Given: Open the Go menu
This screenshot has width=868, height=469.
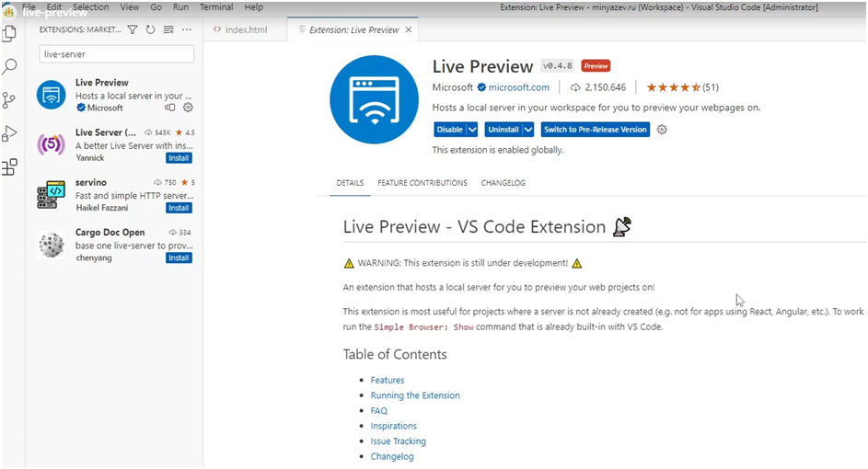Looking at the screenshot, I should pos(156,7).
